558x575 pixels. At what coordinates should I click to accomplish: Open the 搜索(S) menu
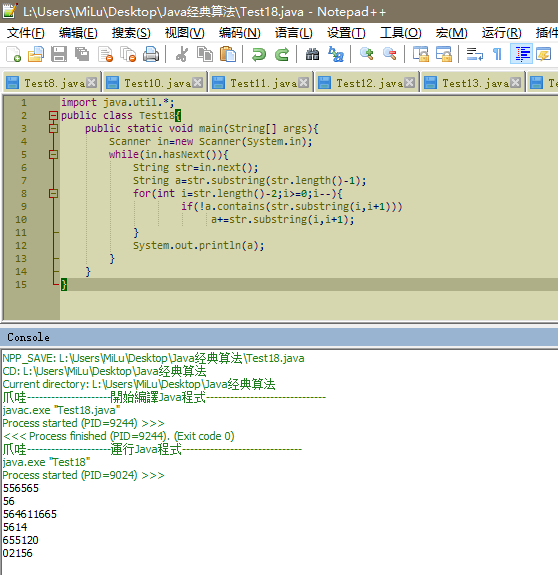(131, 33)
